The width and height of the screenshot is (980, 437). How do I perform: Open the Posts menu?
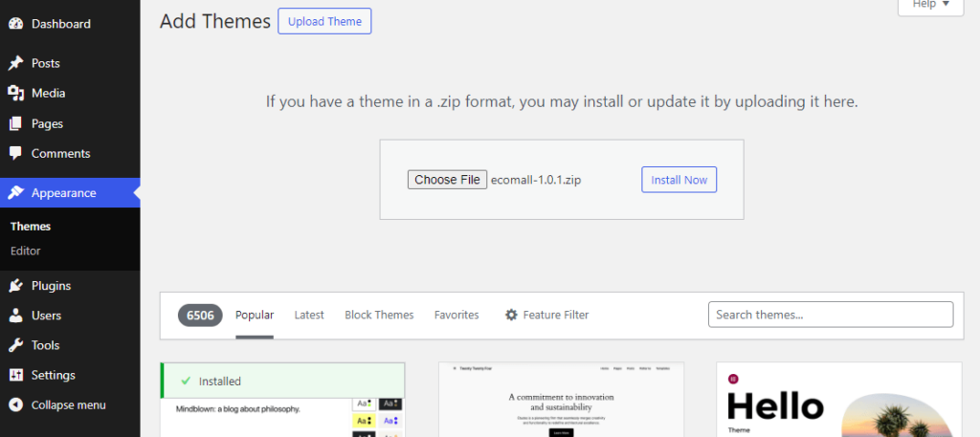click(70, 63)
